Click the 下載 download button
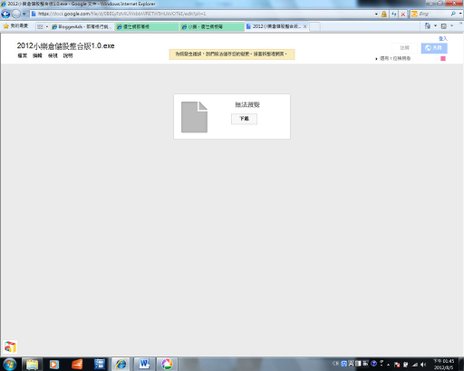 point(244,119)
